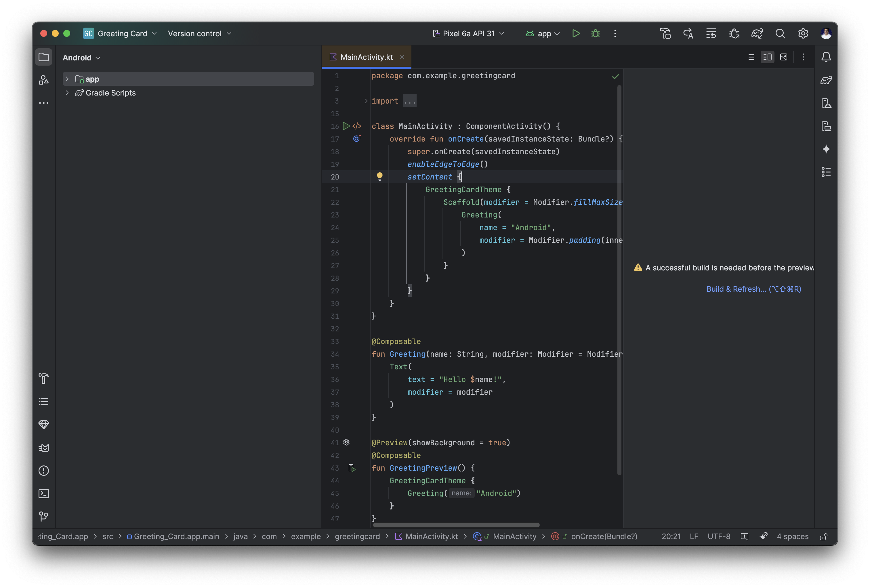Switch editor to Design only view
The width and height of the screenshot is (870, 588).
(783, 57)
